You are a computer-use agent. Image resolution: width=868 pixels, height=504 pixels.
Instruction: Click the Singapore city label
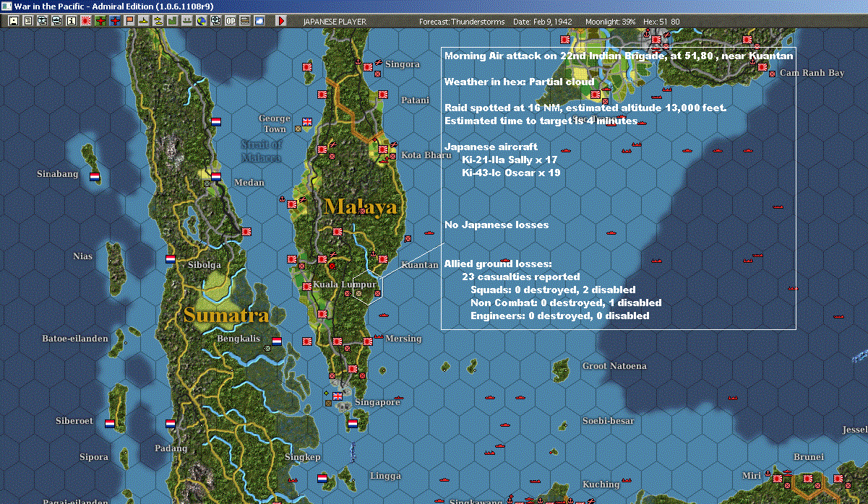(x=377, y=402)
